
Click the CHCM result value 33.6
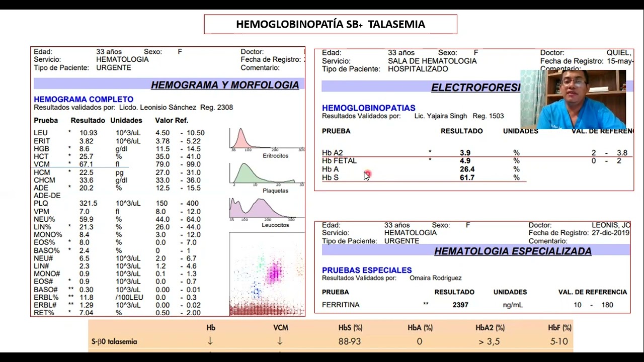point(86,180)
